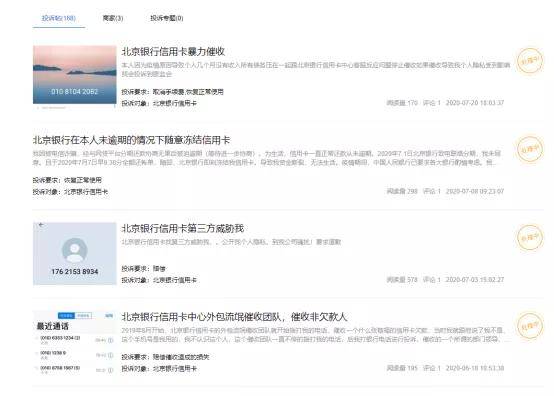Click 投诉要求 取消手续费,恢复正常使用 text

click(x=172, y=92)
